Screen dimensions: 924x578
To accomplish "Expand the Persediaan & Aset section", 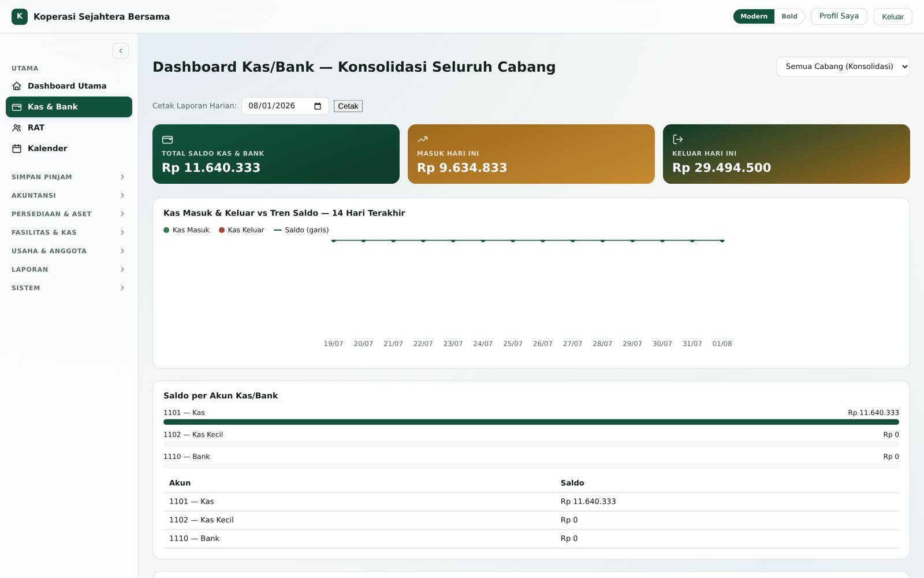I will pyautogui.click(x=69, y=214).
